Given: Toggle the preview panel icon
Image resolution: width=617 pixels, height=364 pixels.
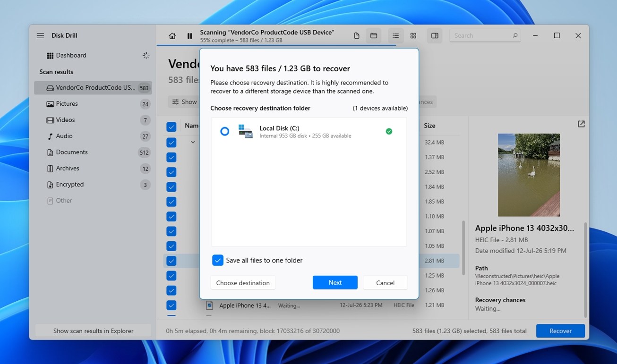Looking at the screenshot, I should tap(435, 36).
